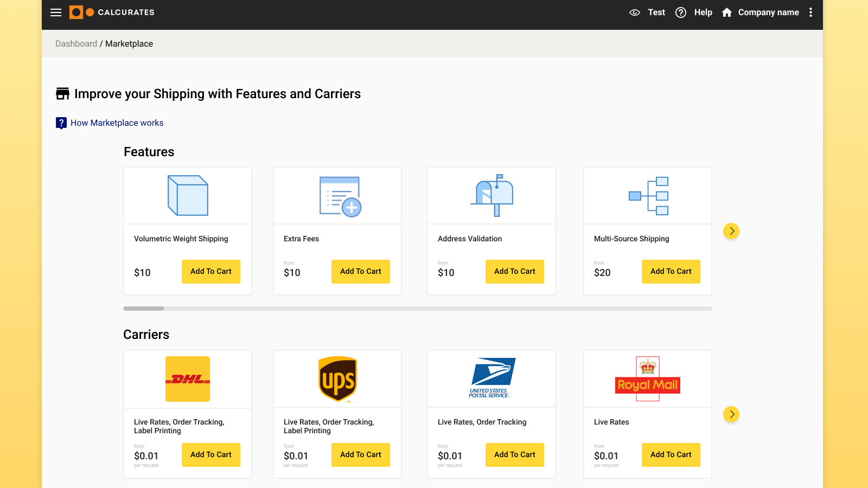Select the Extra Fees feature icon
The image size is (868, 488).
point(340,196)
